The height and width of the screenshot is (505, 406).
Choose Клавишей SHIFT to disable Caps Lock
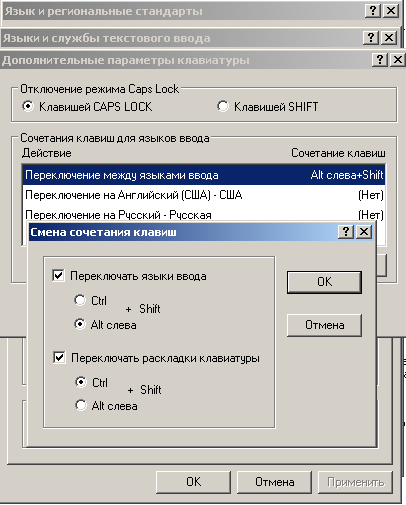pyautogui.click(x=223, y=107)
